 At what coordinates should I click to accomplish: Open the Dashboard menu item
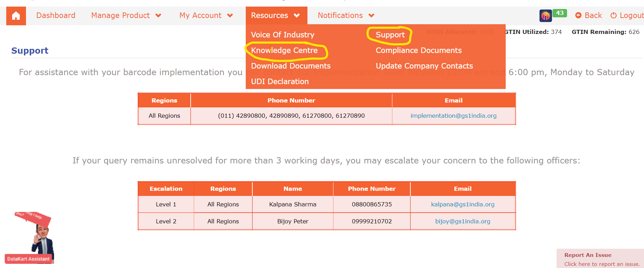56,16
